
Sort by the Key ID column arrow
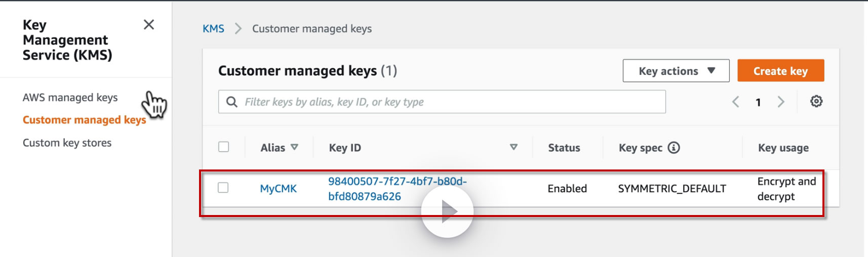[x=514, y=147]
